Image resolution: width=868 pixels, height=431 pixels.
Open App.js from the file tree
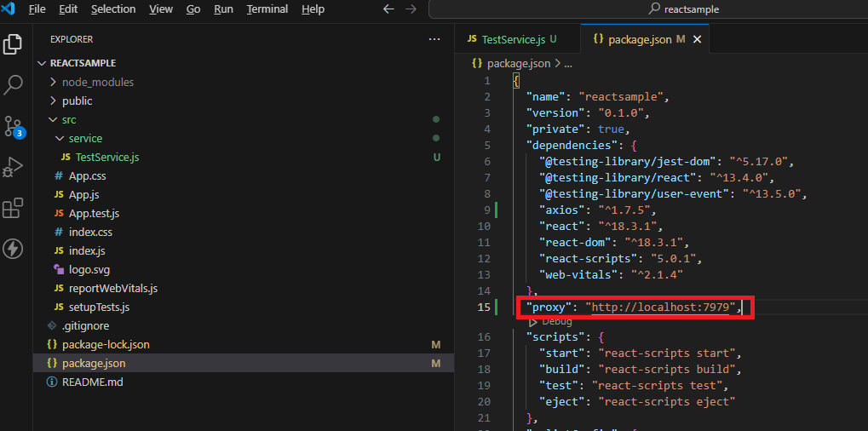tap(84, 194)
